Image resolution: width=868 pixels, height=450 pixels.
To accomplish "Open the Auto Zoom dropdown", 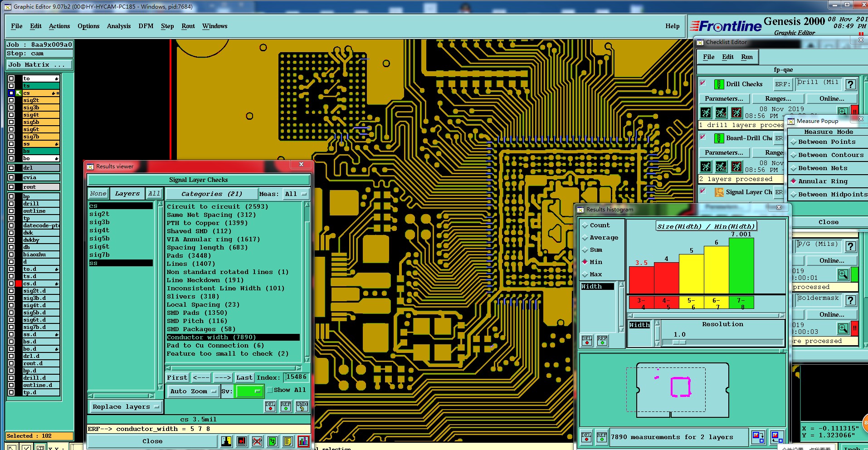I will coord(193,391).
